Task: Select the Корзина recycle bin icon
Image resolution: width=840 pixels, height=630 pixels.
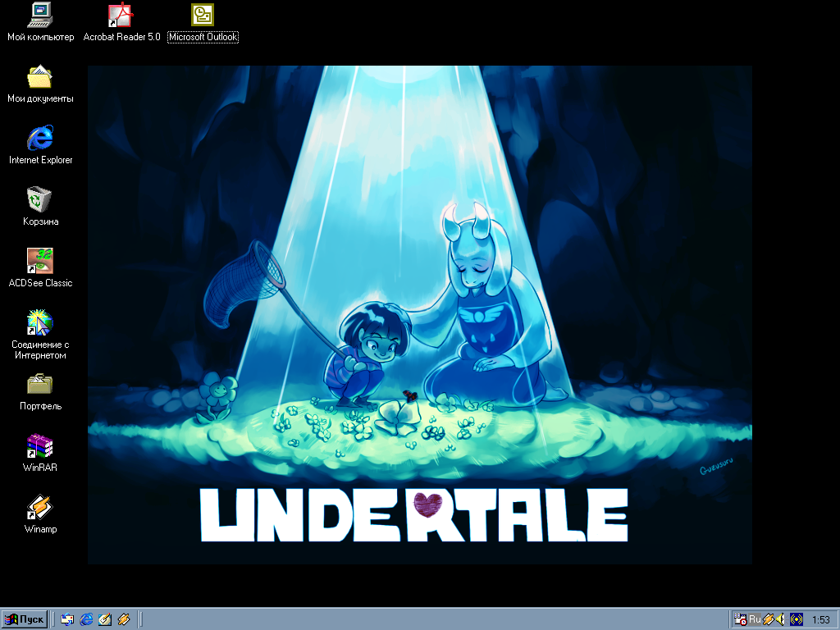Action: [40, 200]
